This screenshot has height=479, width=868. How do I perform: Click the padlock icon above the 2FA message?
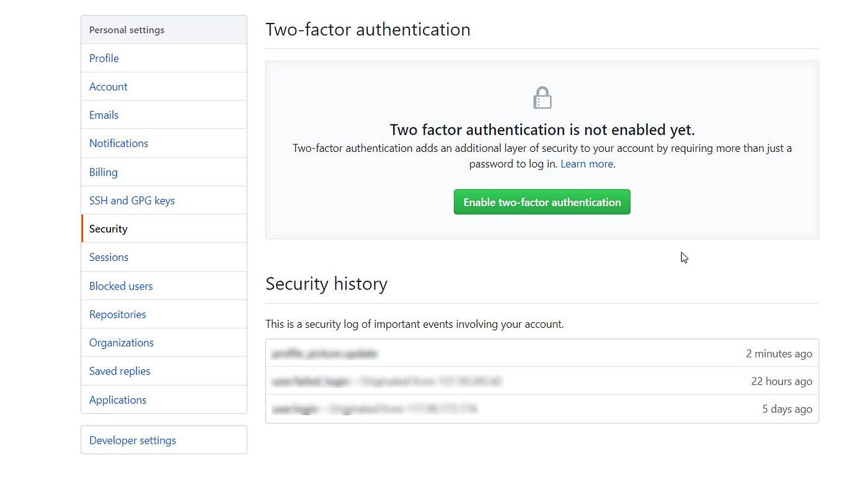click(x=542, y=97)
